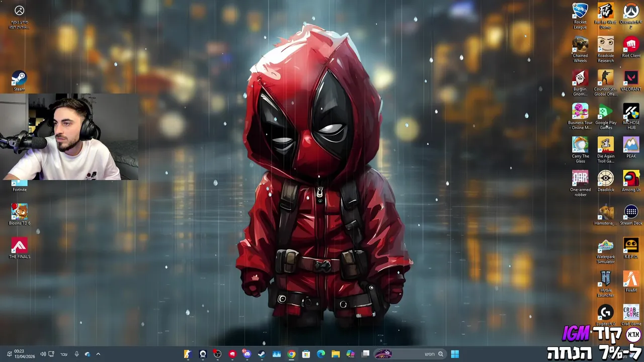Launch the Riot Client shortcut
The height and width of the screenshot is (362, 644).
pyautogui.click(x=631, y=47)
